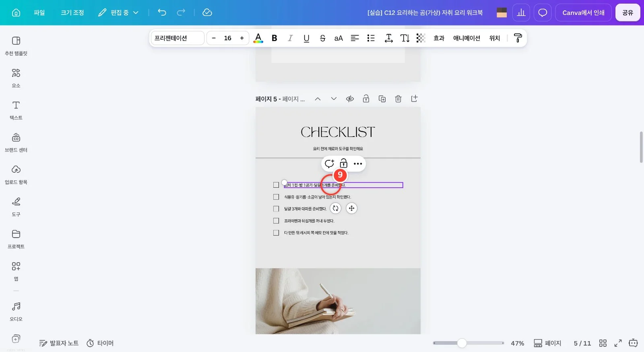Viewport: 644px width, 352px height.
Task: Click the Canva에서 인쇄 button
Action: pyautogui.click(x=584, y=12)
